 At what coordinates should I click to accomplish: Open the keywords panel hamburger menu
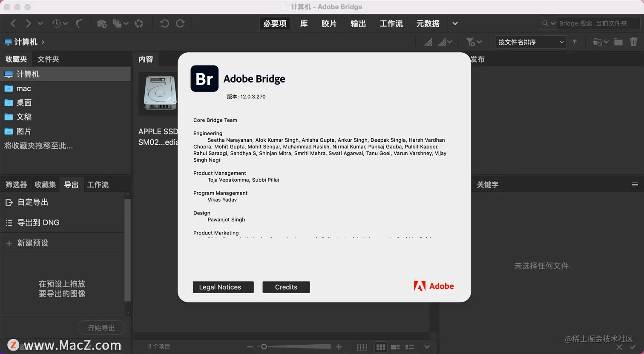click(x=635, y=184)
